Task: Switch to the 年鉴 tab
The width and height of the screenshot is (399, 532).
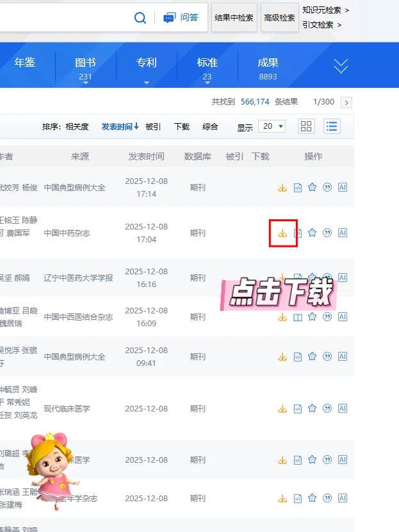Action: pyautogui.click(x=25, y=62)
